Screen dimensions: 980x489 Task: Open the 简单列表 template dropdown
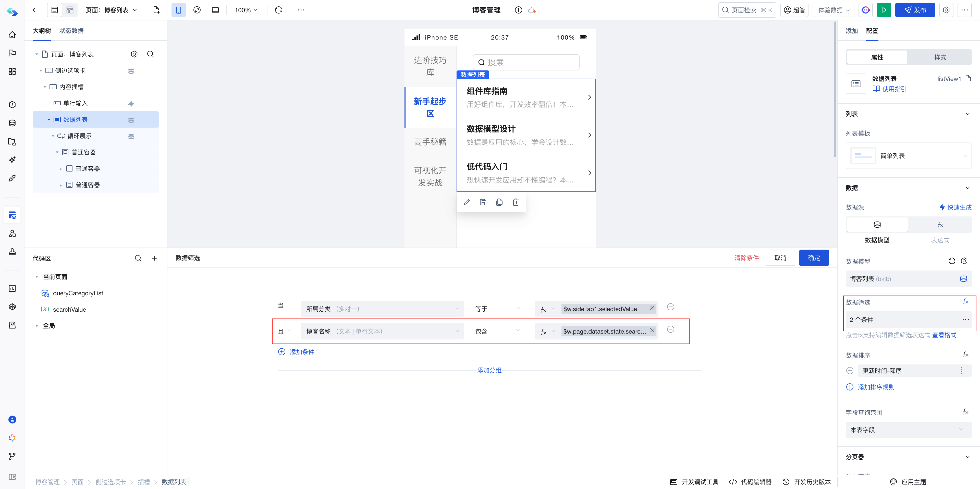point(909,156)
